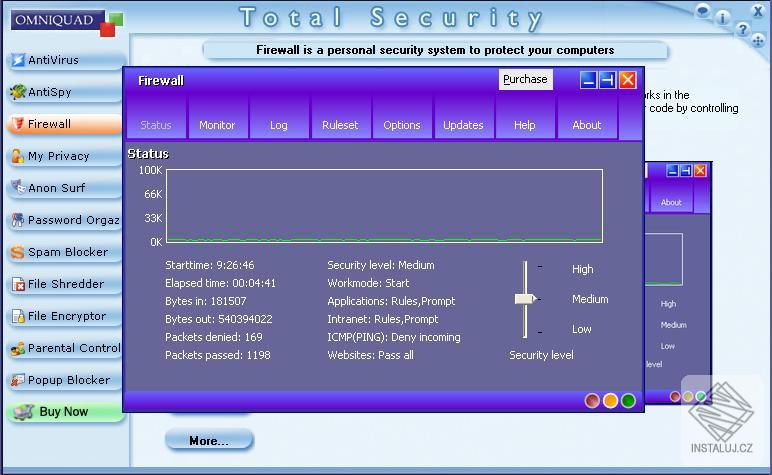772x475 pixels.
Task: Click the 'Bytes out: 540394022' text
Action: click(x=219, y=319)
